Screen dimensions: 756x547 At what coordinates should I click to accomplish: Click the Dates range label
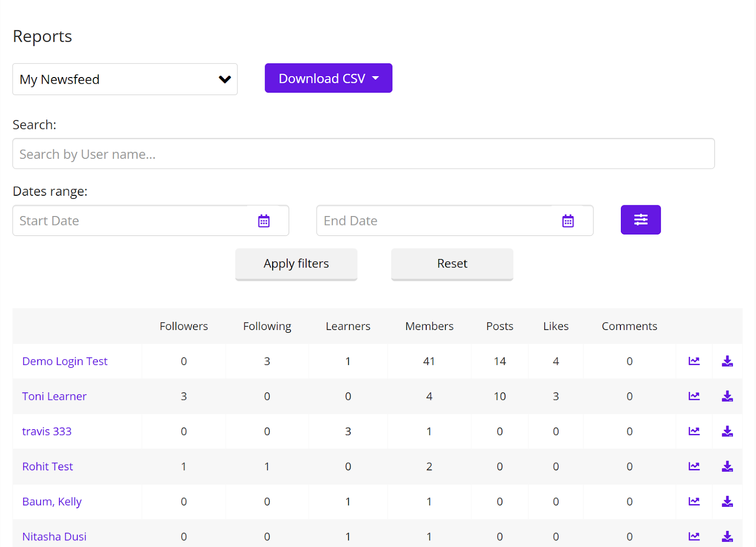[50, 191]
